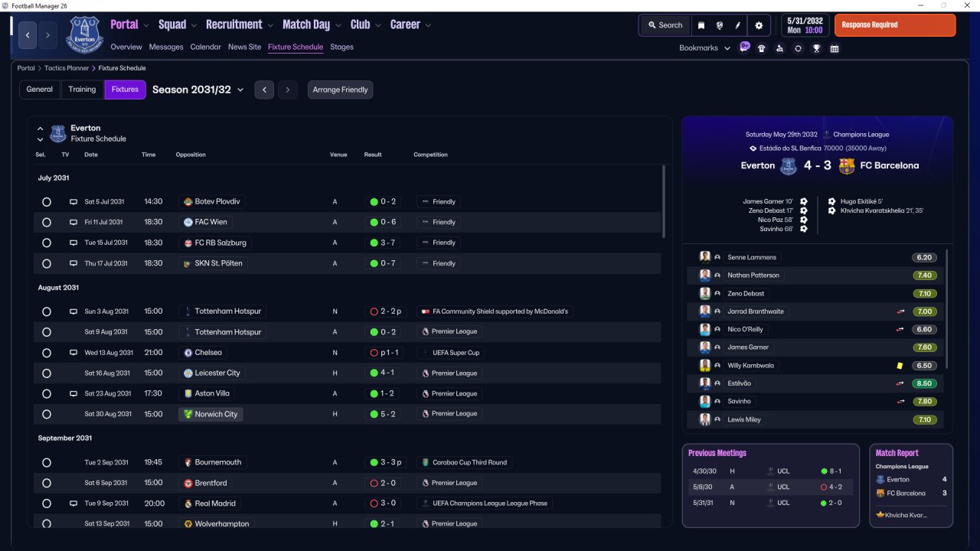This screenshot has height=551, width=980.
Task: Open the Season 2031/32 dropdown
Action: (x=198, y=90)
